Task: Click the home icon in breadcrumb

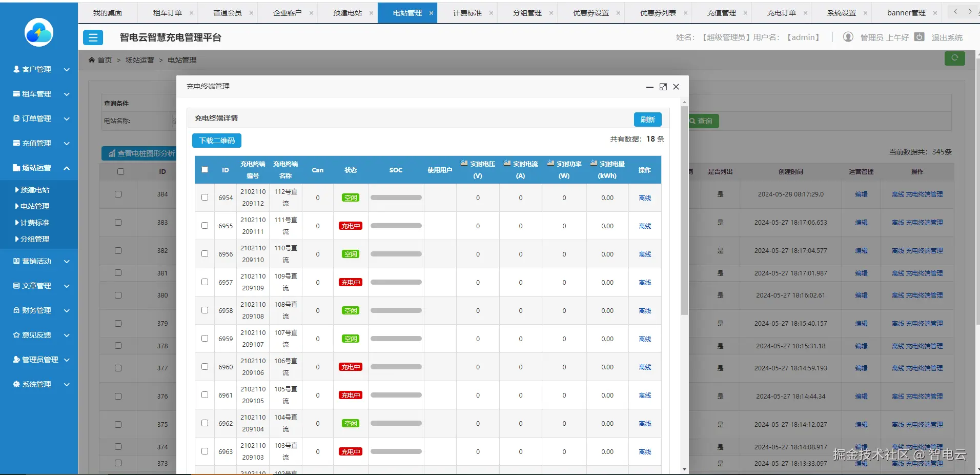Action: click(x=92, y=60)
